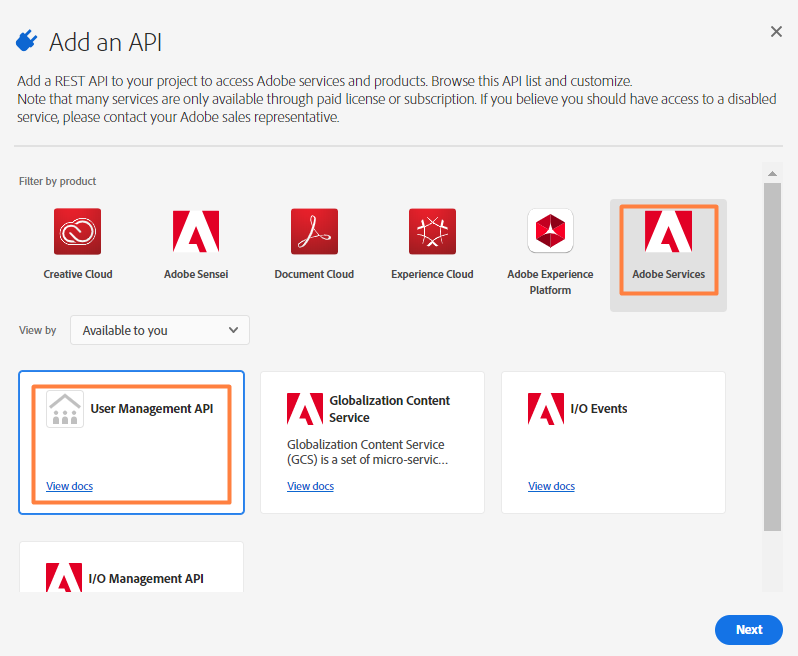The image size is (798, 656).
Task: Click the View by label
Action: pos(38,330)
